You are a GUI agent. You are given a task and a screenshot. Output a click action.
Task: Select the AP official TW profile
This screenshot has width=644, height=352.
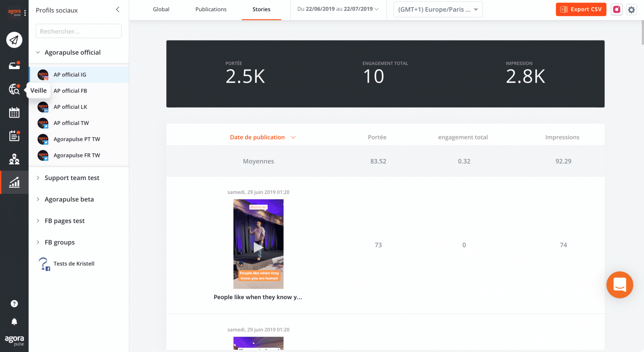tap(79, 123)
